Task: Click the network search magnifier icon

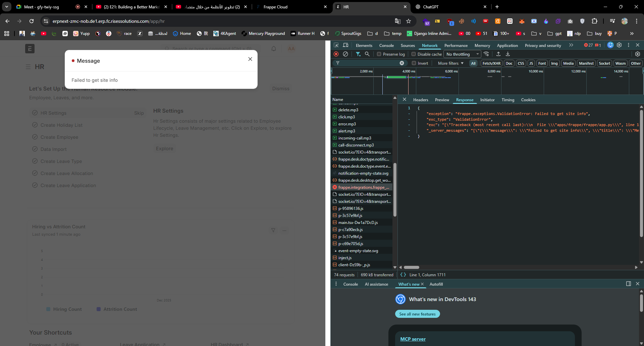Action: [367, 54]
